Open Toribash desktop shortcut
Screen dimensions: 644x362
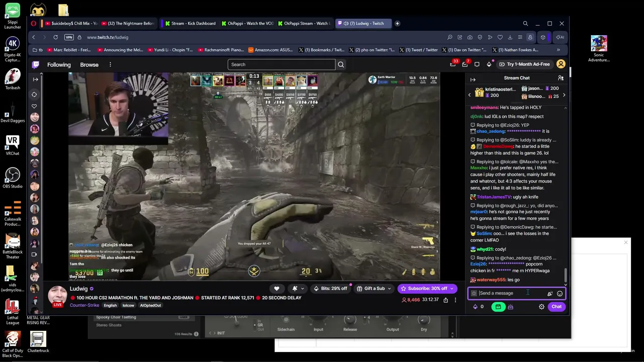13,79
